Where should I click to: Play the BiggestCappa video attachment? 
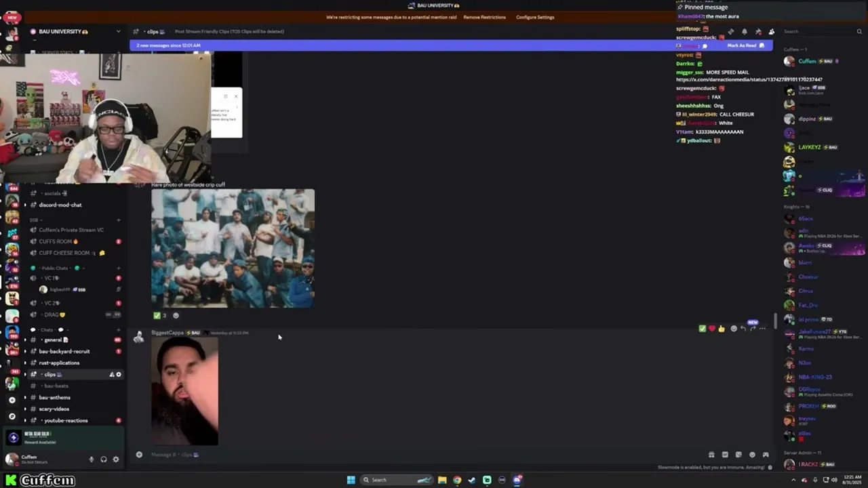coord(184,391)
